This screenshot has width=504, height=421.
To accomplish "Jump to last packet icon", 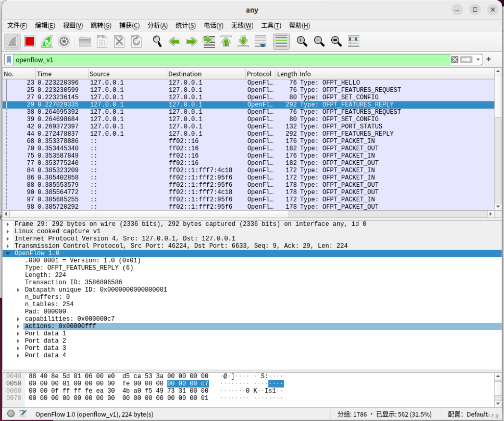I will pyautogui.click(x=243, y=42).
